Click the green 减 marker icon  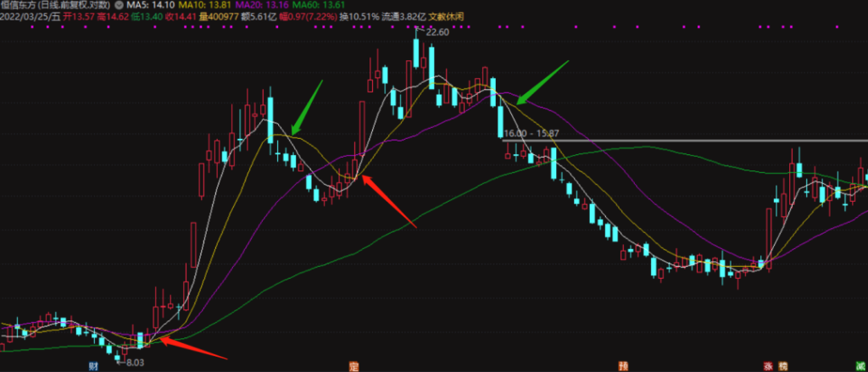pyautogui.click(x=862, y=366)
